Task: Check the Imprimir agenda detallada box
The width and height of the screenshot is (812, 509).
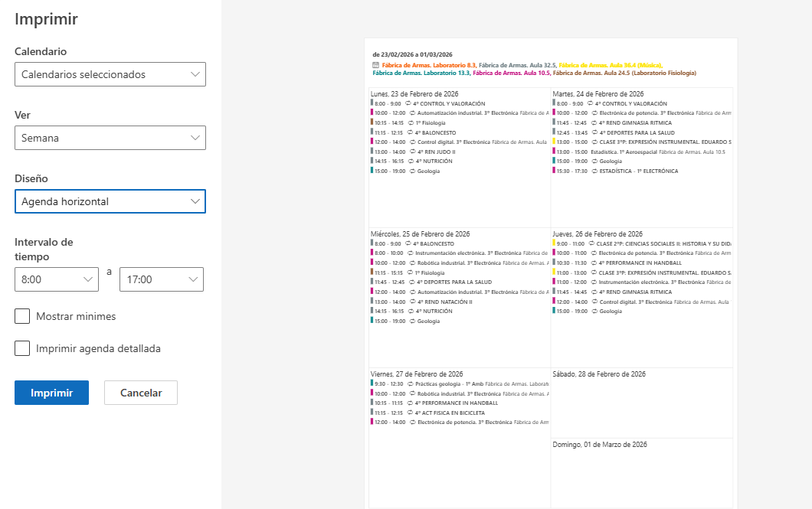Action: click(x=22, y=348)
